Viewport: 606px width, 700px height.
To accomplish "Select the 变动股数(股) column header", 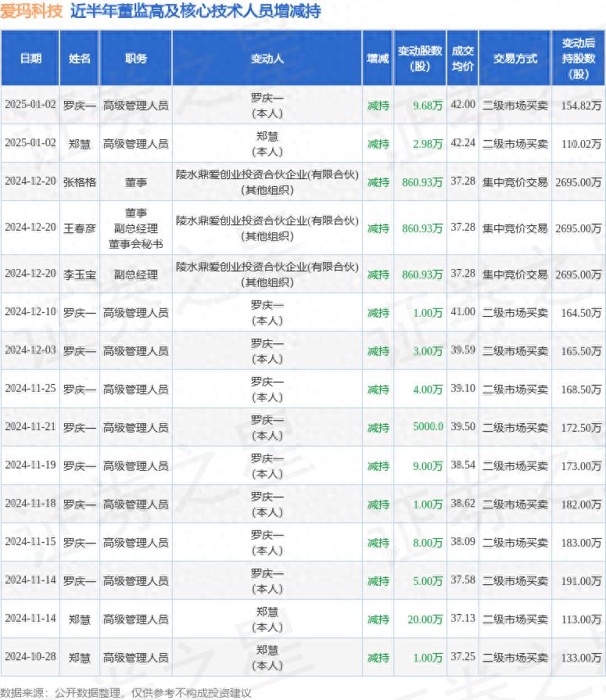I will [x=420, y=59].
